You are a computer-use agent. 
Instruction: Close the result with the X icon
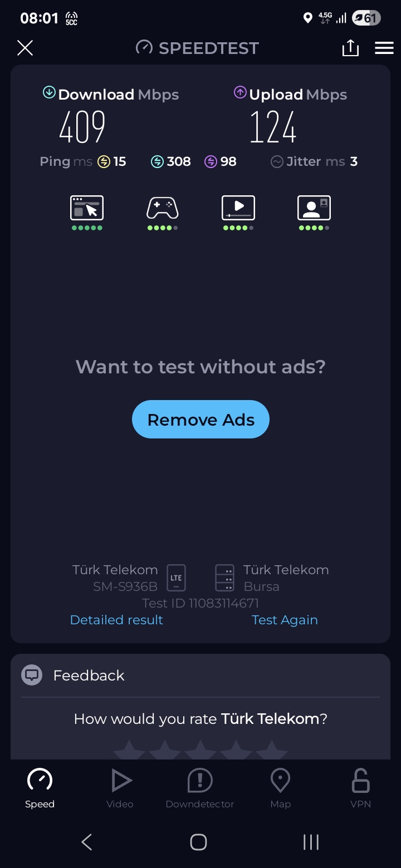click(x=25, y=48)
